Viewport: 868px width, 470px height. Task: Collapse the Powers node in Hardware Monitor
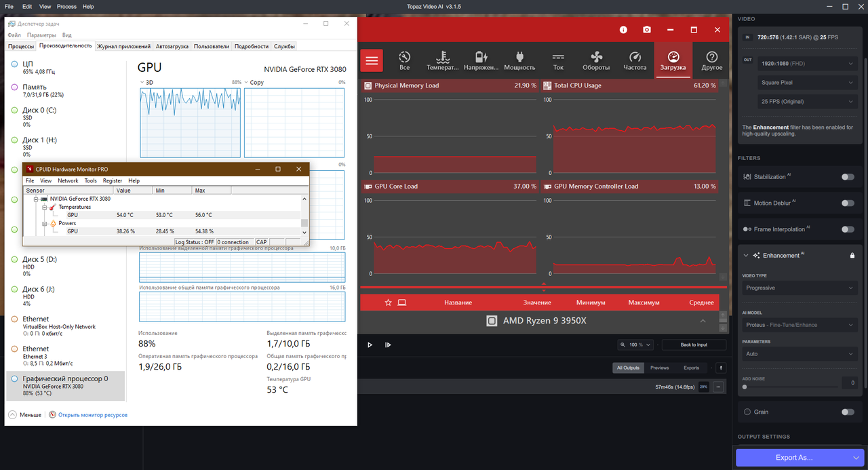(45, 223)
